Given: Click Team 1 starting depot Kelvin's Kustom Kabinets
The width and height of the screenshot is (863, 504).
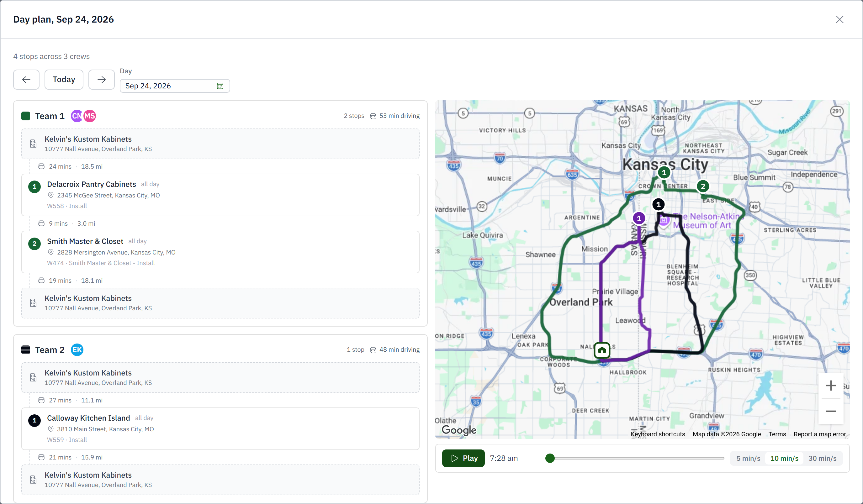Looking at the screenshot, I should pos(220,144).
